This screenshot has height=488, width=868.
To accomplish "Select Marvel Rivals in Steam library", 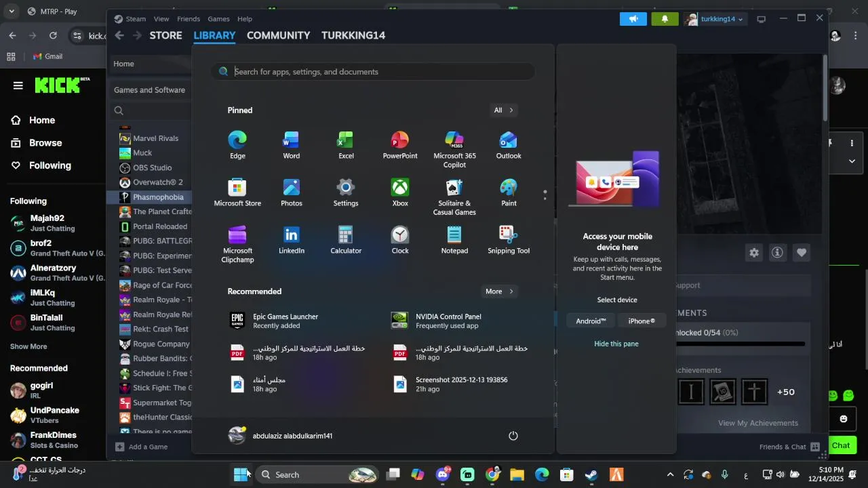I will click(x=155, y=138).
